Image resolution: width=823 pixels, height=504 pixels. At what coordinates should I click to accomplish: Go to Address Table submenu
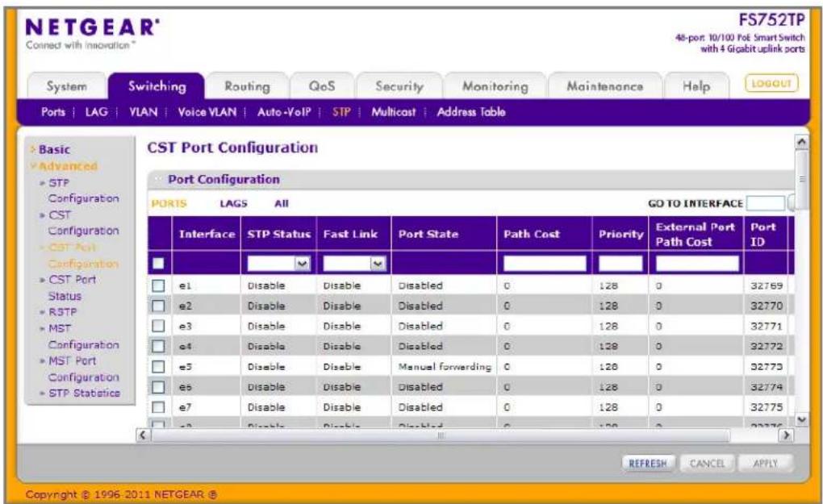tap(471, 112)
